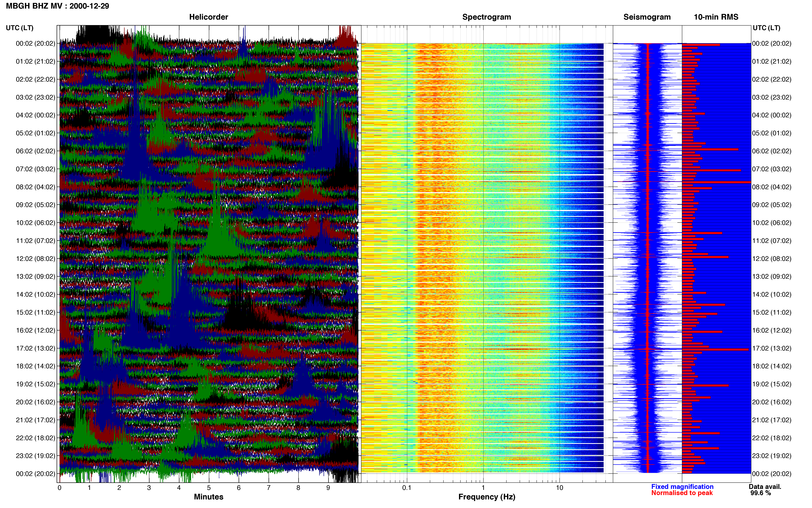This screenshot has width=812, height=508.
Task: Select the 'Helicorder' panel title
Action: pos(209,17)
